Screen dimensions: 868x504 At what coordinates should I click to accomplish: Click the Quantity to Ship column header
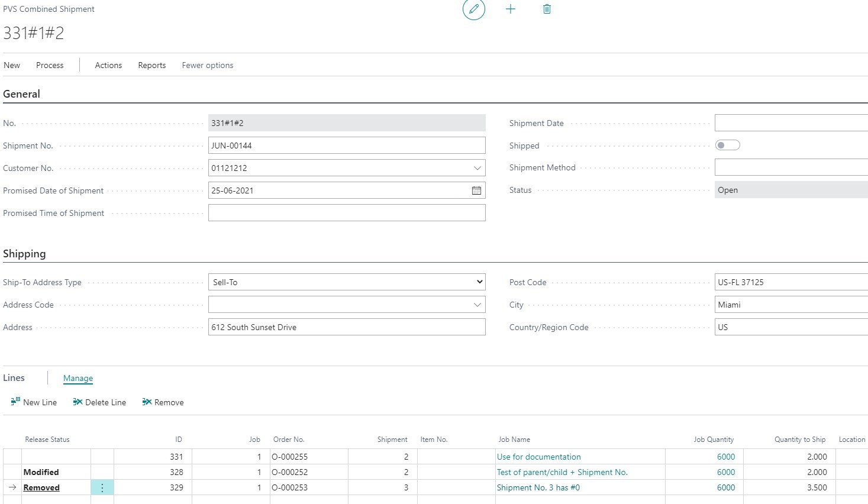800,440
